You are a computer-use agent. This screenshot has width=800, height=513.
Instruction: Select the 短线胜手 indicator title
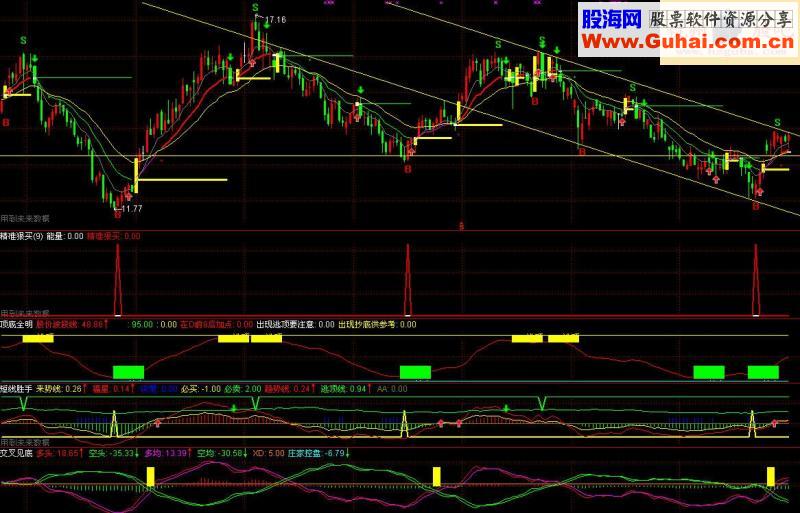(x=16, y=388)
